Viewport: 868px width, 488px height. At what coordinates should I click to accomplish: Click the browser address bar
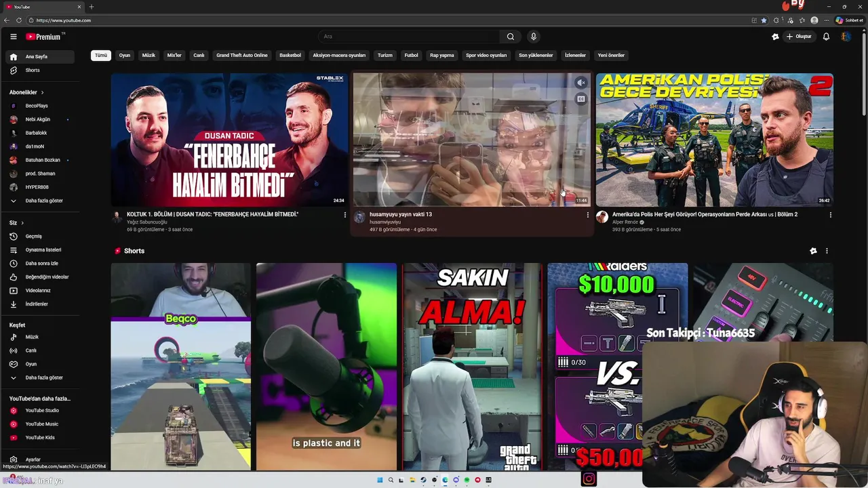387,20
